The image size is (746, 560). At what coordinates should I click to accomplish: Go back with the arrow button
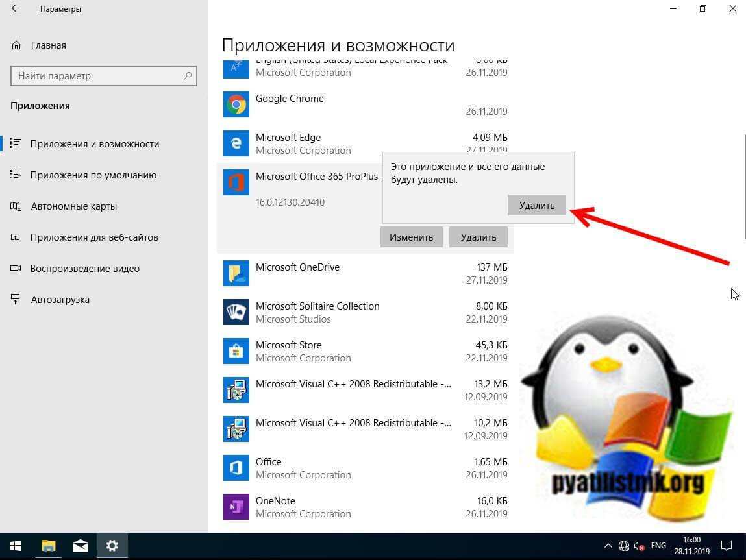pos(16,9)
